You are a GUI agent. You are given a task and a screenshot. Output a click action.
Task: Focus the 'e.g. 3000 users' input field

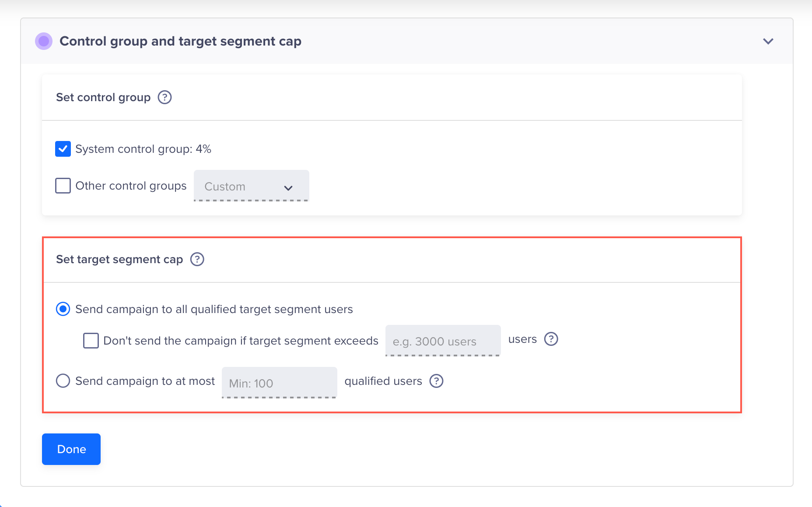click(x=443, y=341)
